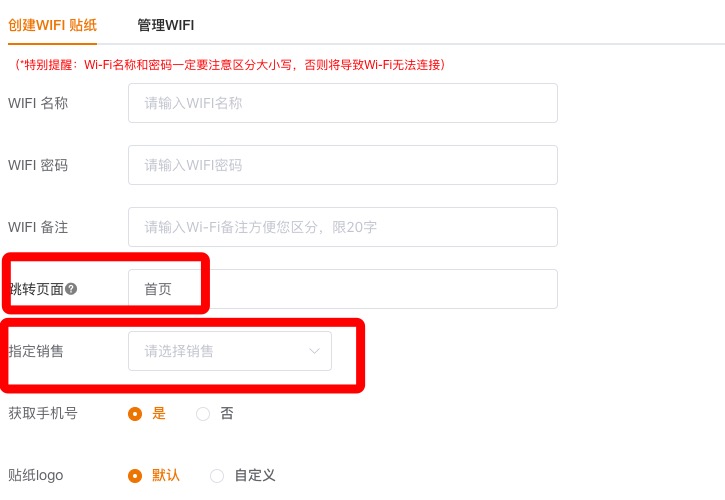Choose 自定义 radio for 贴纸logo

coord(217,475)
